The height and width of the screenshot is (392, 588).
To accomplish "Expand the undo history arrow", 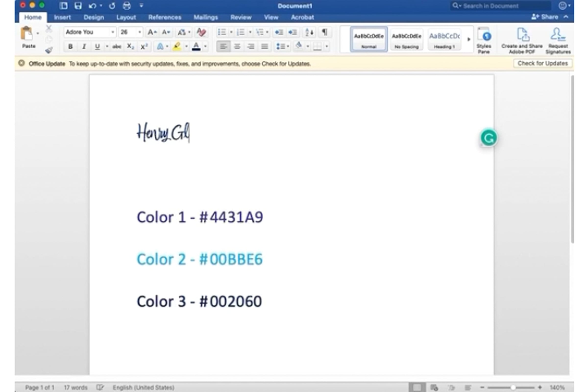I will point(101,6).
